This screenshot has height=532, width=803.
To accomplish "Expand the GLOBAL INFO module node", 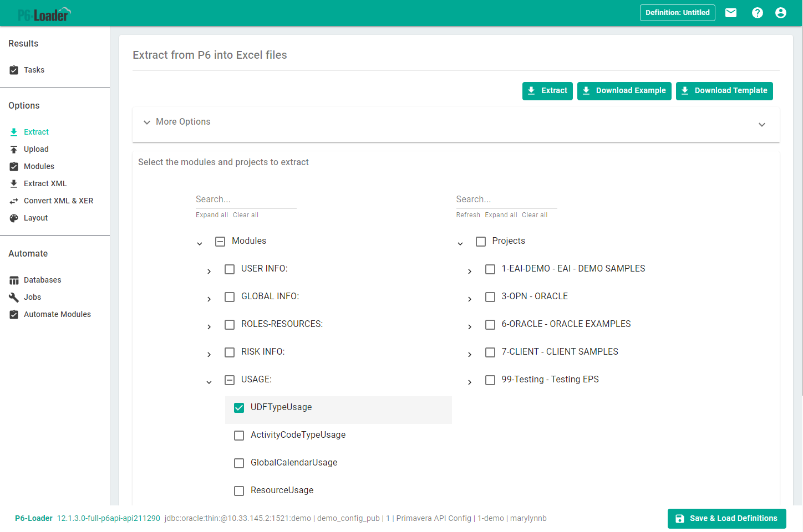I will point(209,299).
